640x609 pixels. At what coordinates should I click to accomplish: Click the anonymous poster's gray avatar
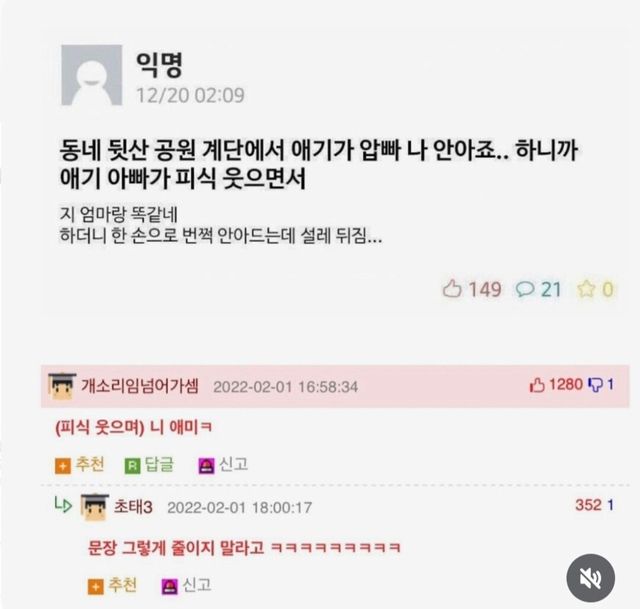(x=91, y=75)
